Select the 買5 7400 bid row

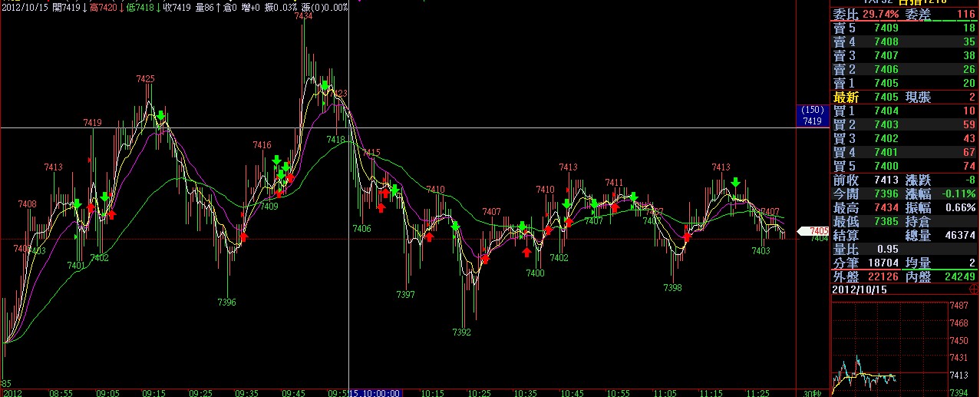tap(905, 166)
